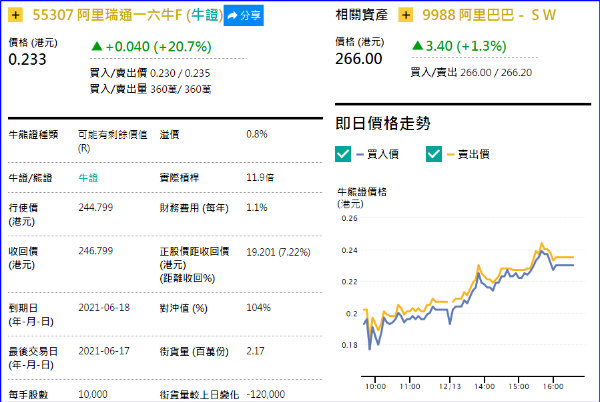Select the premium value 0.8%
Screen dimensions: 600x402
click(257, 134)
